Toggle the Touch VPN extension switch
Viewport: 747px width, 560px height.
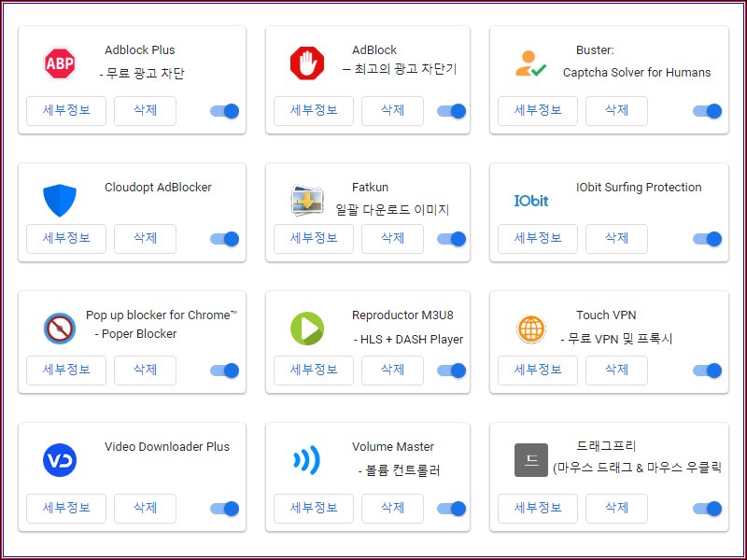tap(708, 371)
